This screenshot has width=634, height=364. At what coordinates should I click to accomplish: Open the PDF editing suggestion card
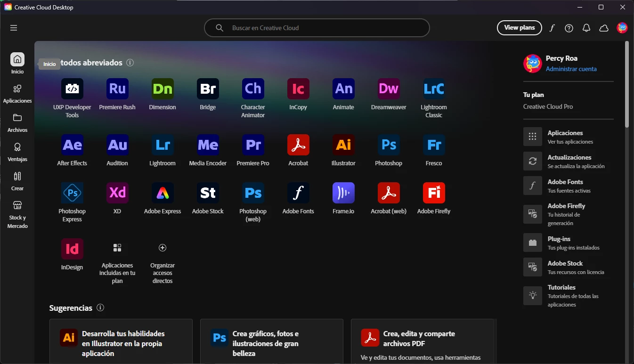click(x=423, y=341)
